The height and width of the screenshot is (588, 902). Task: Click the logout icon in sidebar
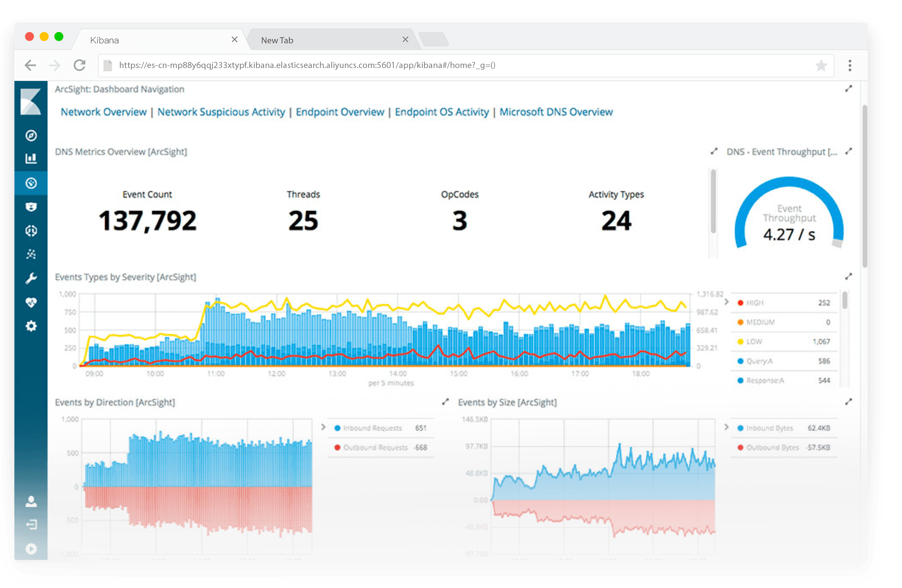click(x=31, y=524)
